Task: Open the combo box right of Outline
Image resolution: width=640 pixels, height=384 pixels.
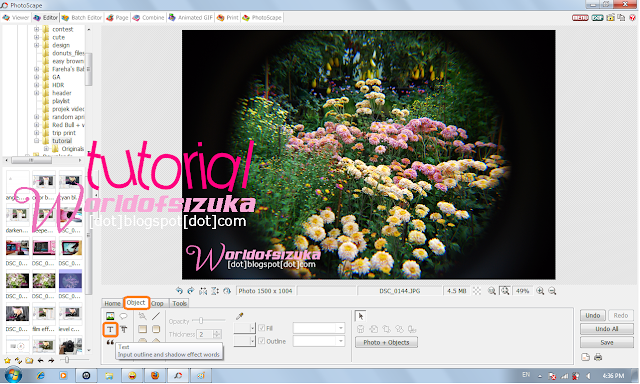Action: [x=319, y=341]
